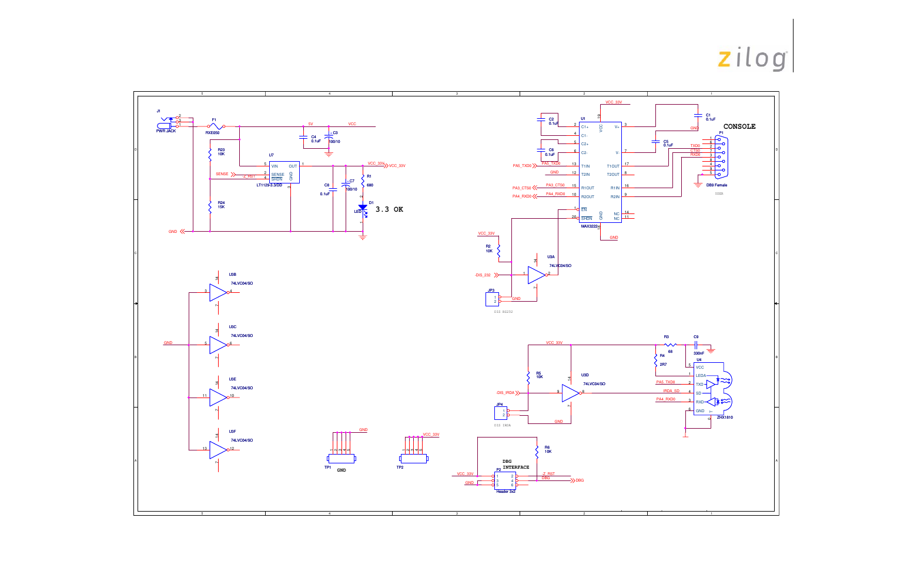The height and width of the screenshot is (561, 924).
Task: Click the -DIS_232 port label
Action: point(483,275)
